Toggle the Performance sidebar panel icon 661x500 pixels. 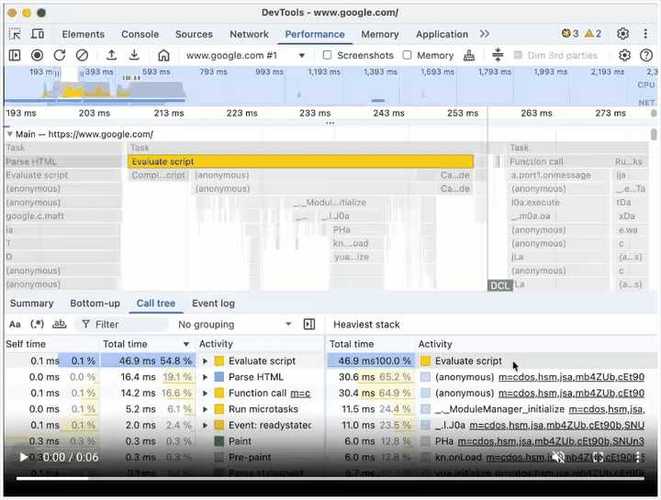(15, 55)
